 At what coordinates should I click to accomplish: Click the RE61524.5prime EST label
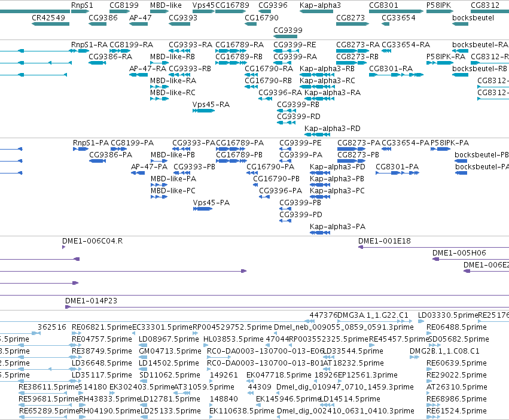click(x=456, y=411)
